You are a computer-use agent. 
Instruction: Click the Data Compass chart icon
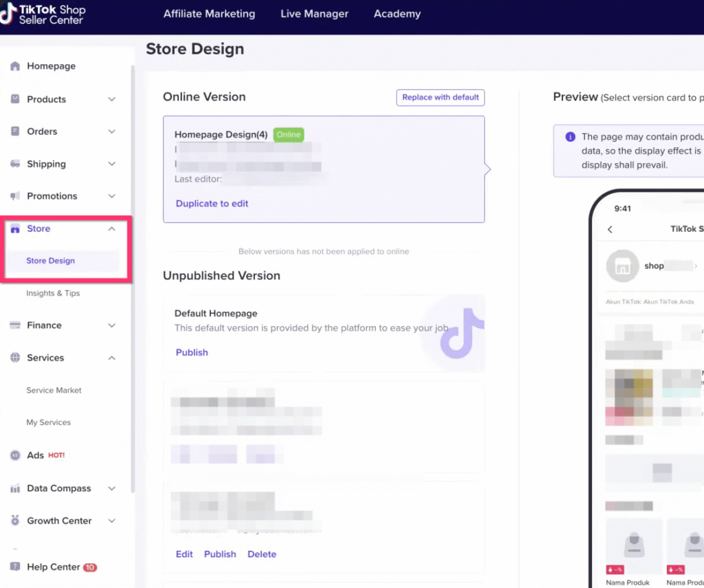tap(15, 488)
